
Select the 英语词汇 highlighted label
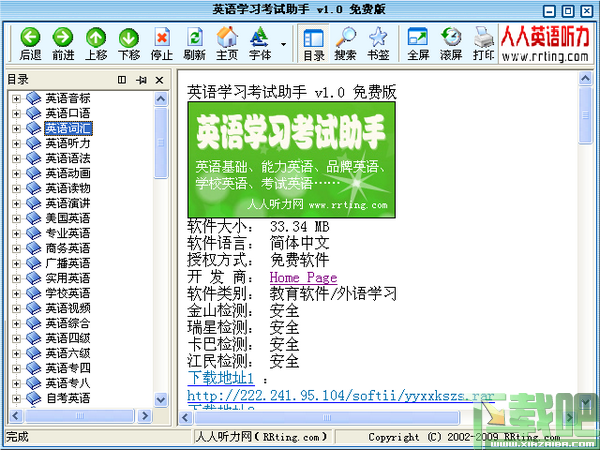68,129
